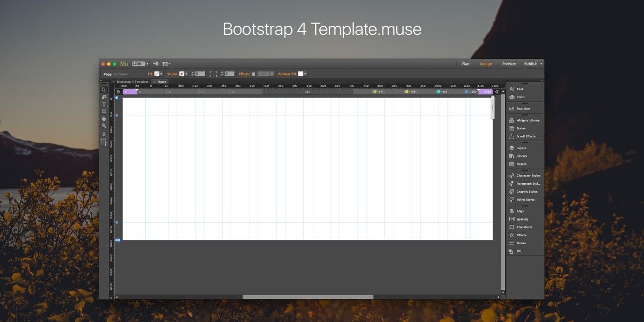Click the corner radius value field
The height and width of the screenshot is (322, 644).
pos(229,74)
